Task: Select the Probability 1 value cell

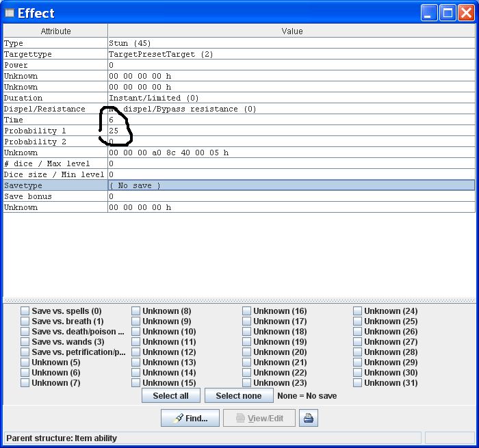Action: (x=292, y=131)
